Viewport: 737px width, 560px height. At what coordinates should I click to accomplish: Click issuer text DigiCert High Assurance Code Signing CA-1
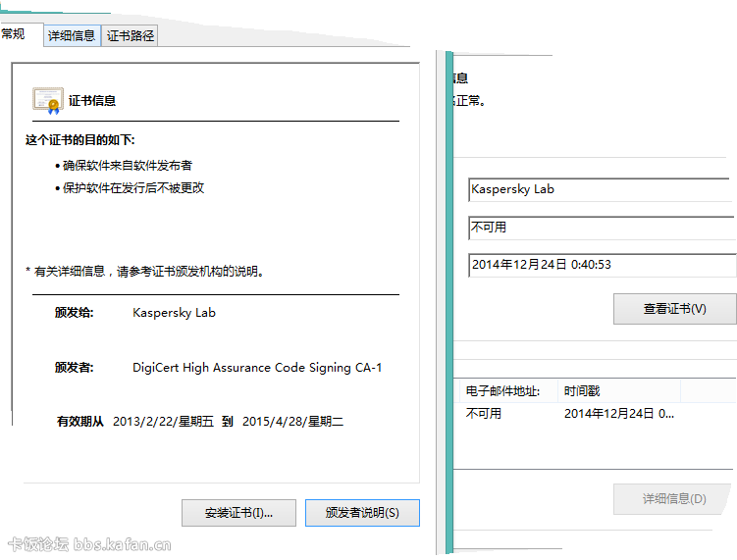257,368
